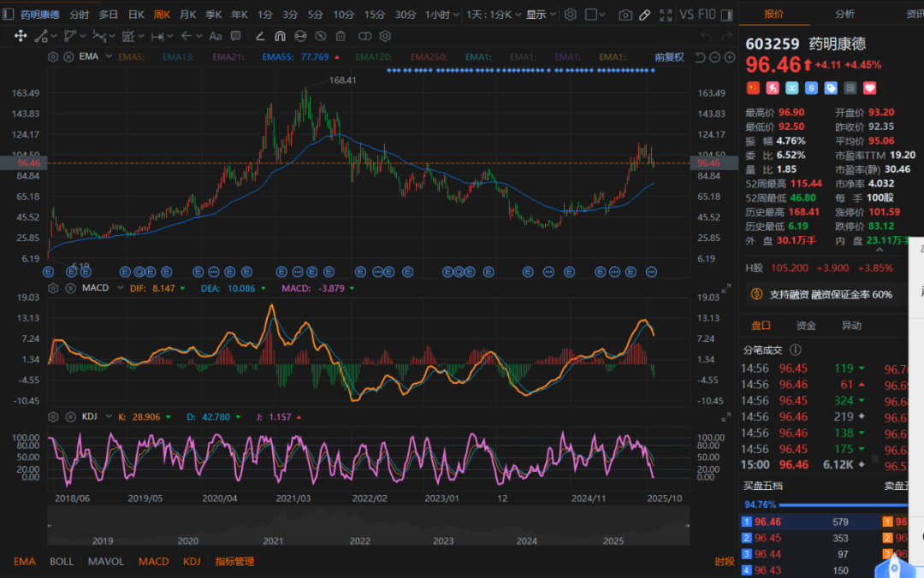Click the fullscreen expand icon in toolbar
924x578 pixels.
pos(667,15)
